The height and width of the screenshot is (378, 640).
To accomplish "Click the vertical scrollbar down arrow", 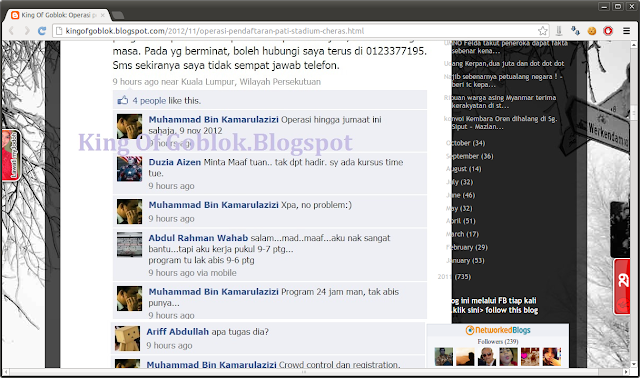I will click(633, 364).
